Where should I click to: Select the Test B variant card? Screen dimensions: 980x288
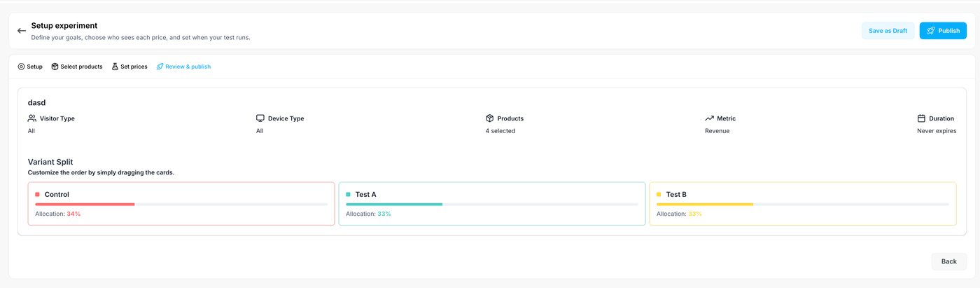(x=802, y=204)
